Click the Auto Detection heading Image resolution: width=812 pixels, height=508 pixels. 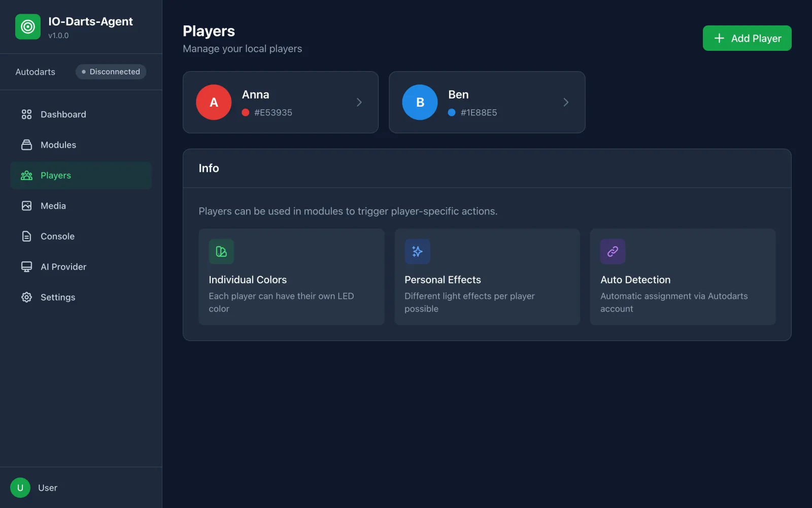tap(635, 280)
